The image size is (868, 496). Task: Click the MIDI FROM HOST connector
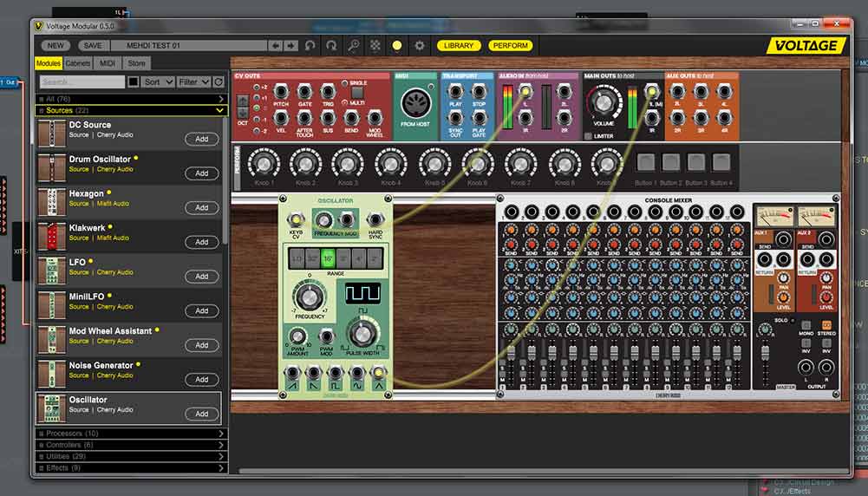(x=415, y=103)
